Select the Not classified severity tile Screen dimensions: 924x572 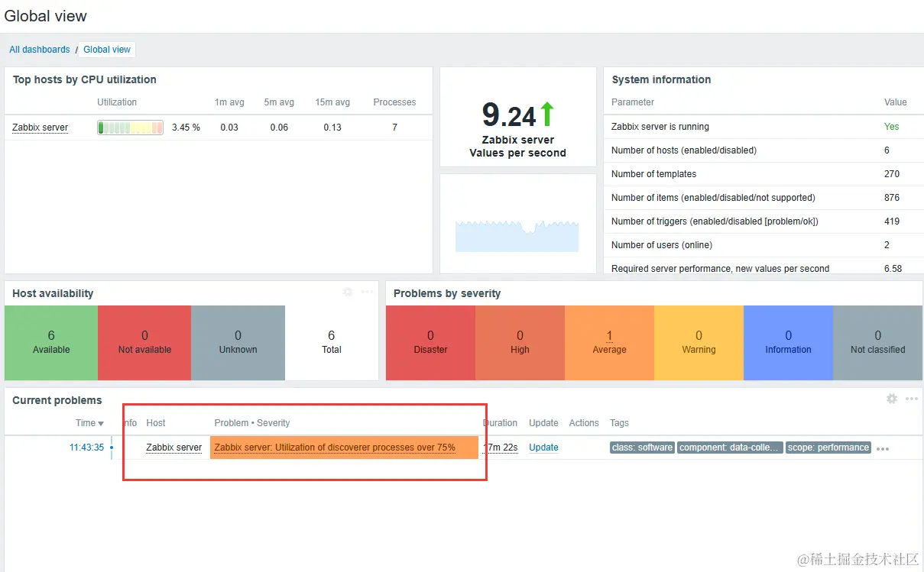(x=877, y=343)
